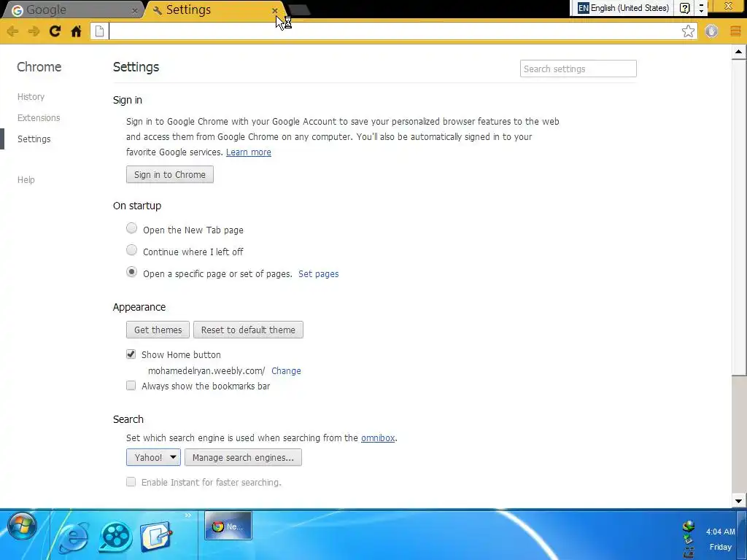Open the language bar options arrow

click(x=701, y=8)
